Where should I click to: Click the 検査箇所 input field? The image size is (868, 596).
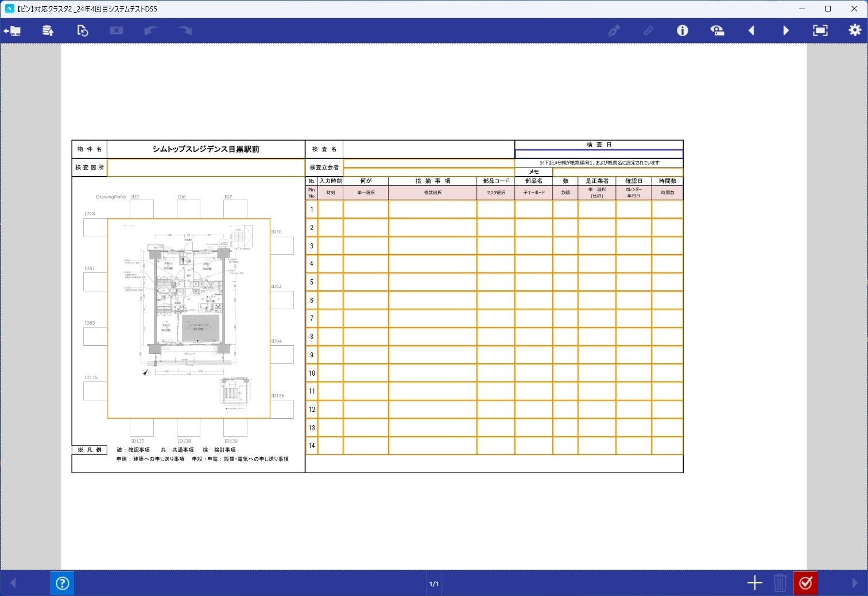point(206,167)
